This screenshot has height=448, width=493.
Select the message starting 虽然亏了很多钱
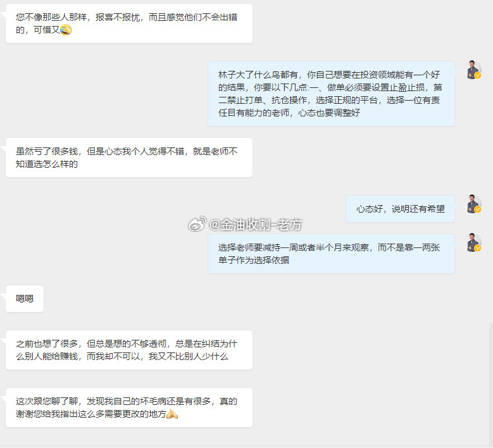pos(129,158)
